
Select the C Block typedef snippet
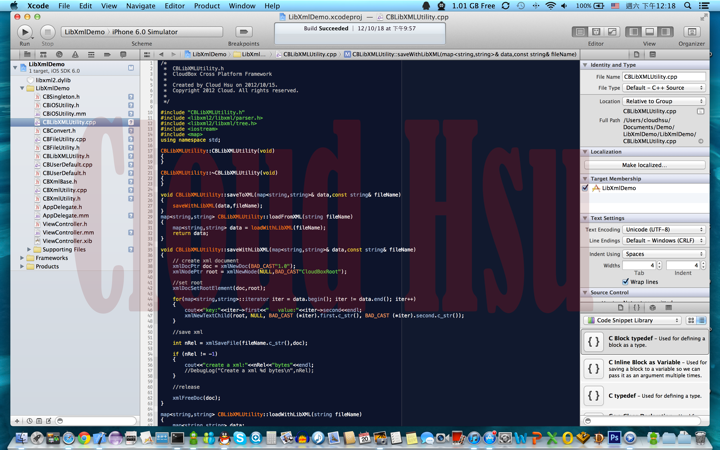pyautogui.click(x=645, y=342)
